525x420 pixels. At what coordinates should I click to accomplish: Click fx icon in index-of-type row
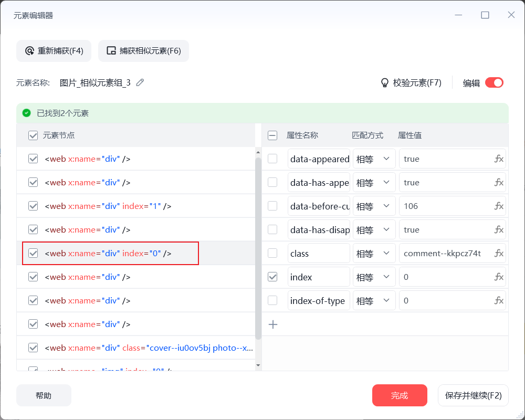point(499,301)
